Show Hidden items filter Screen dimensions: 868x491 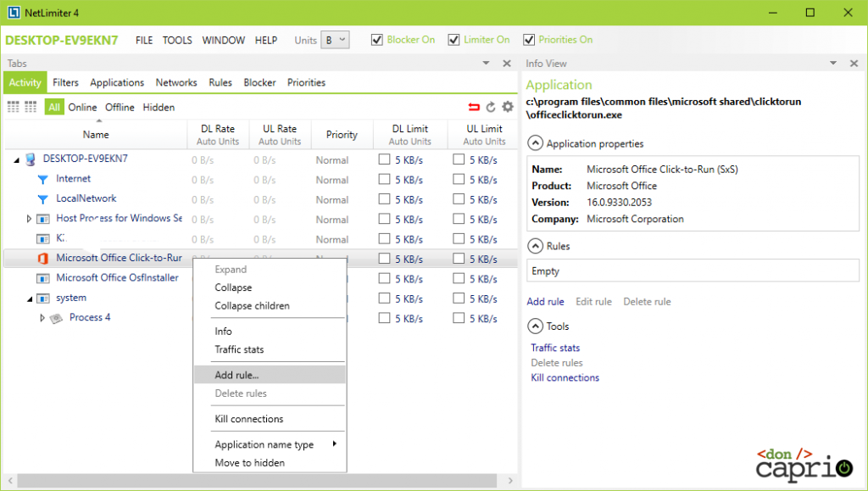159,107
